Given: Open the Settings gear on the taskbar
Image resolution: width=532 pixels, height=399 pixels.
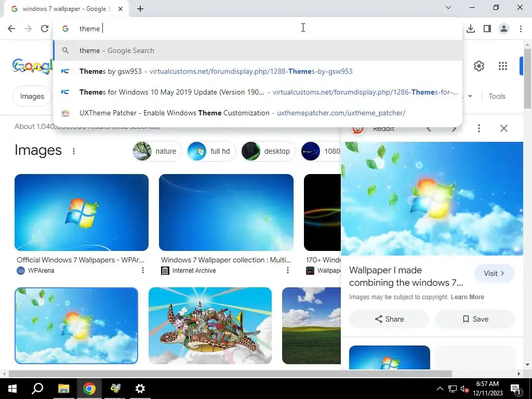Looking at the screenshot, I should click(x=140, y=389).
